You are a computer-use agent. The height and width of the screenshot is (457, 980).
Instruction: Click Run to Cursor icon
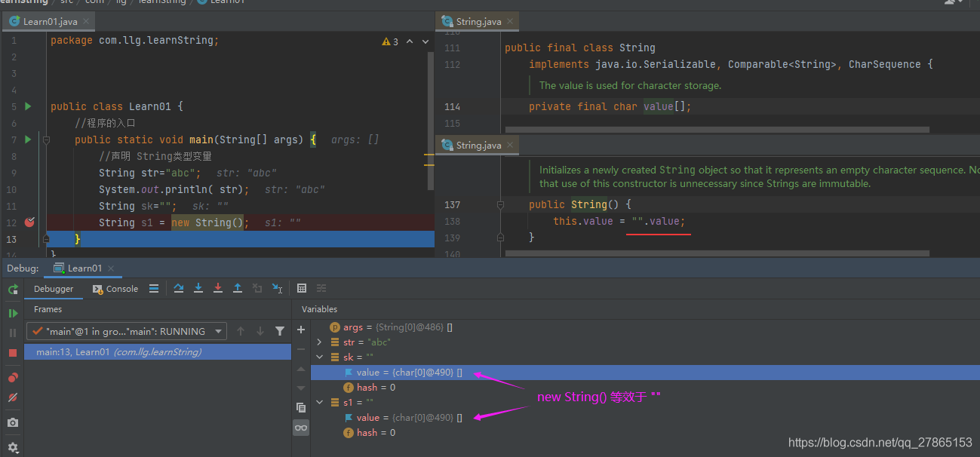click(x=277, y=288)
